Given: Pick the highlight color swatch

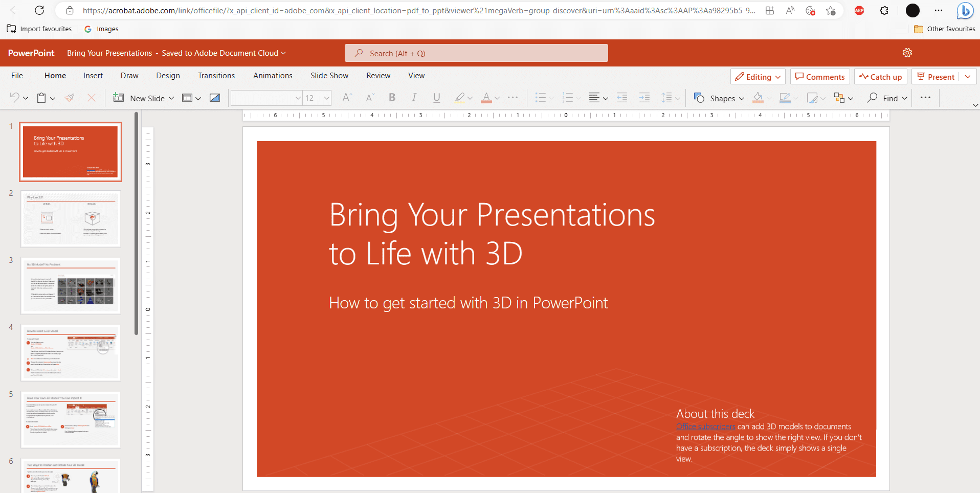Looking at the screenshot, I should tap(459, 98).
